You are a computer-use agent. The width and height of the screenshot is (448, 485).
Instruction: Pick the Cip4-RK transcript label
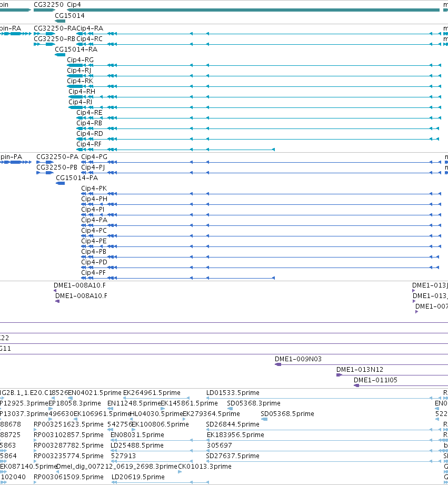coord(80,81)
